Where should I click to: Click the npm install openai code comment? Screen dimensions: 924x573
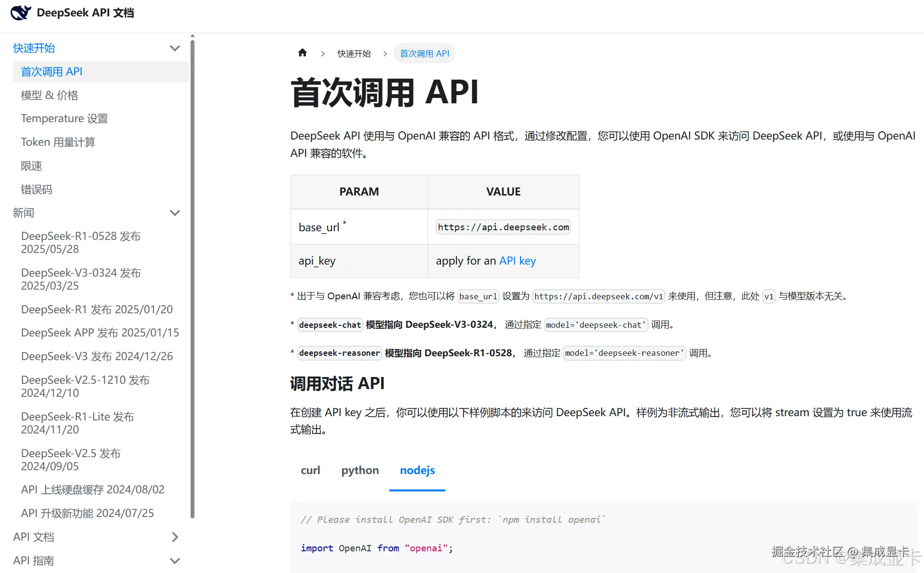[453, 519]
